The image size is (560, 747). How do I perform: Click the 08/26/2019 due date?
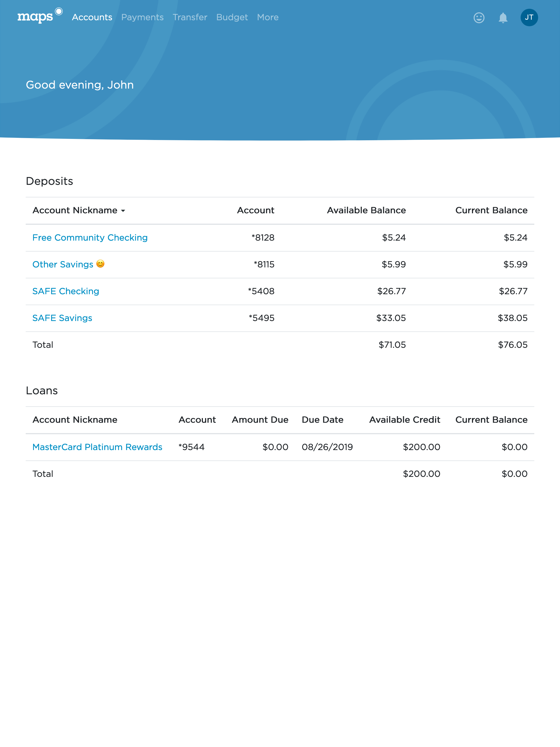click(327, 447)
